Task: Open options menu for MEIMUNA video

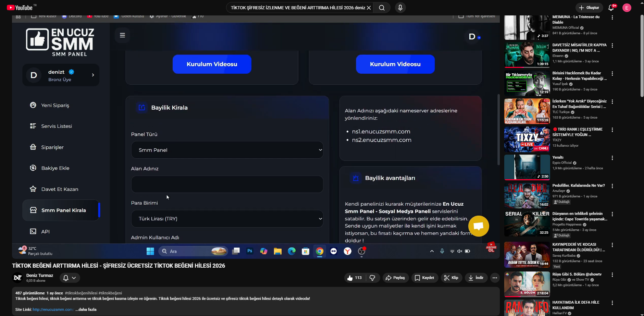Action: pos(612,17)
